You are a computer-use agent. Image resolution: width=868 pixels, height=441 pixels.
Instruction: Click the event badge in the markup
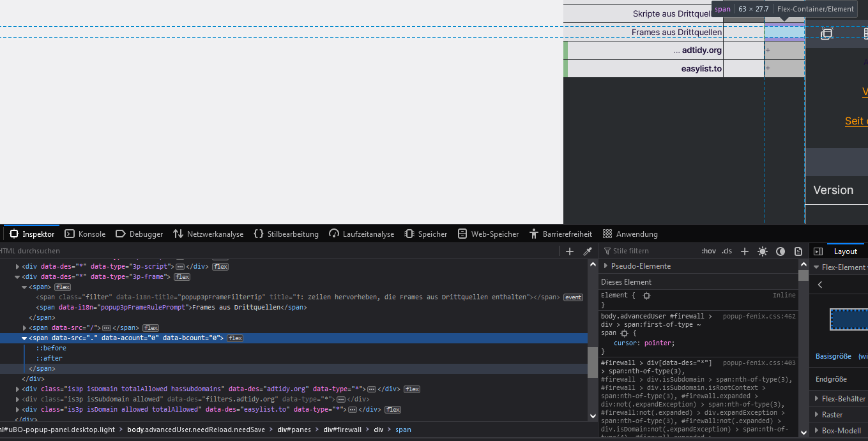(572, 297)
